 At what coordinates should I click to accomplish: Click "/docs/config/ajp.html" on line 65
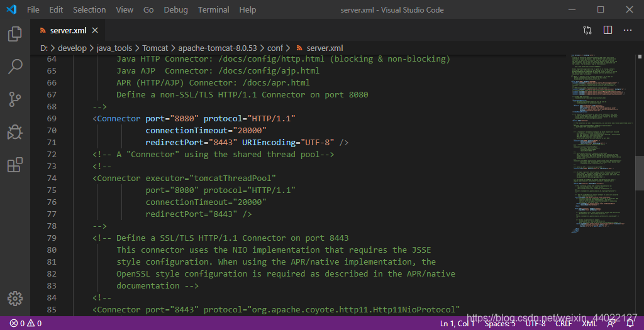(x=269, y=71)
